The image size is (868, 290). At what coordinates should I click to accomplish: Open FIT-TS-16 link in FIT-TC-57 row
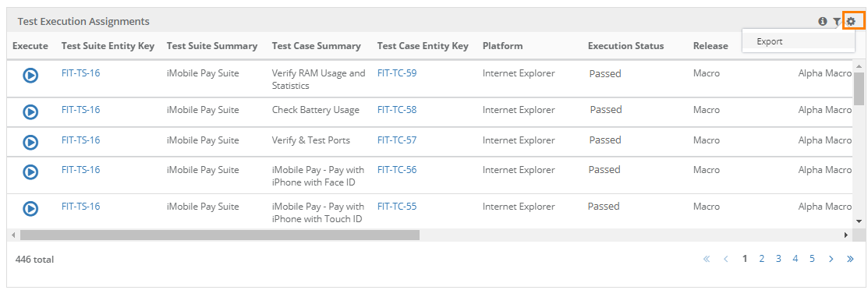point(81,140)
